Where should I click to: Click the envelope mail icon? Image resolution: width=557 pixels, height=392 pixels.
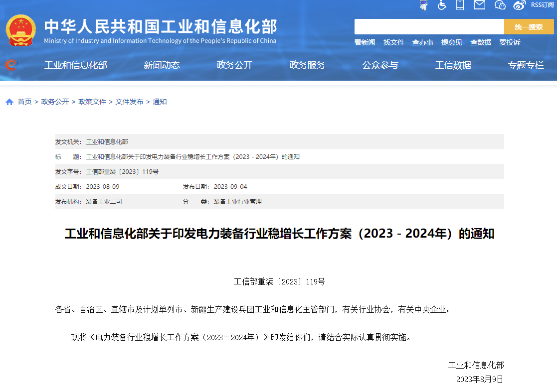[x=480, y=4]
